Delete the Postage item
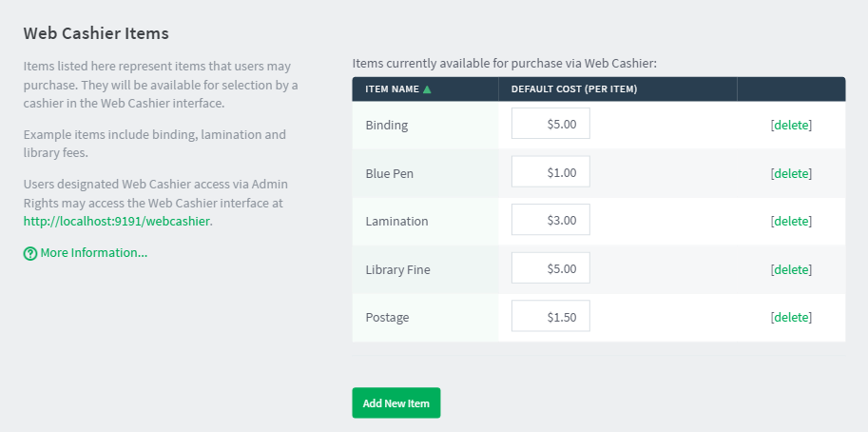The image size is (868, 432). 791,317
